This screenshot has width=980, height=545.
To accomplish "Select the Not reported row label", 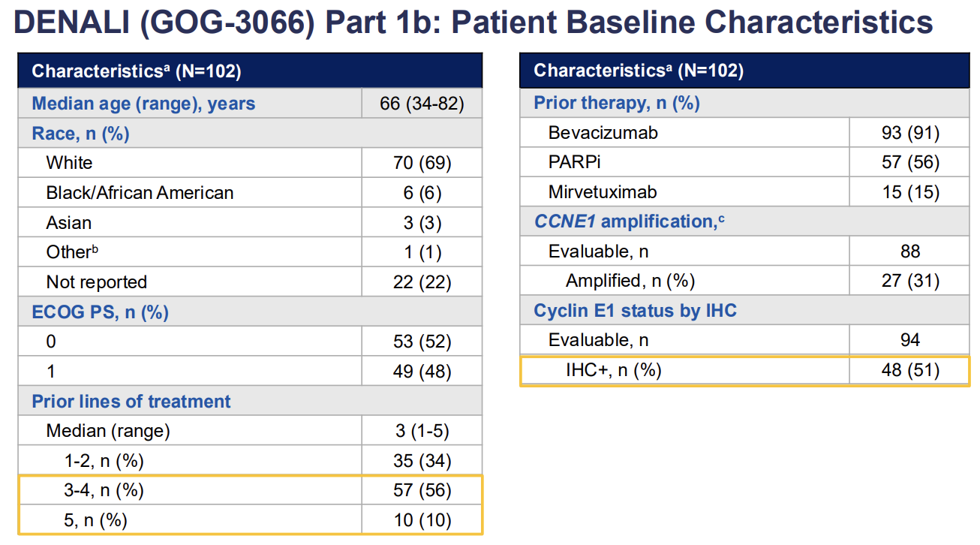I will point(96,282).
